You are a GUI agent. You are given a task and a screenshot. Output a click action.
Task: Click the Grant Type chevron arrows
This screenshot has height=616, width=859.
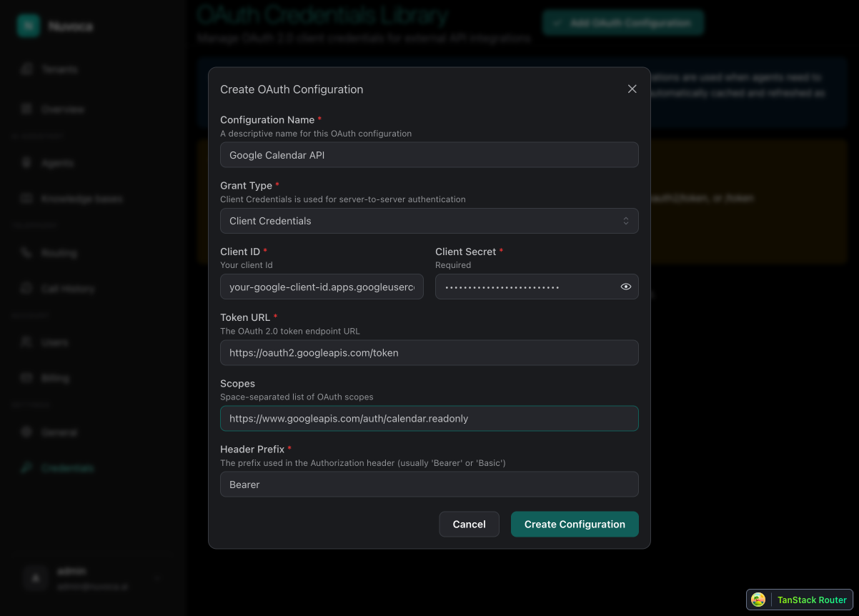[626, 221]
